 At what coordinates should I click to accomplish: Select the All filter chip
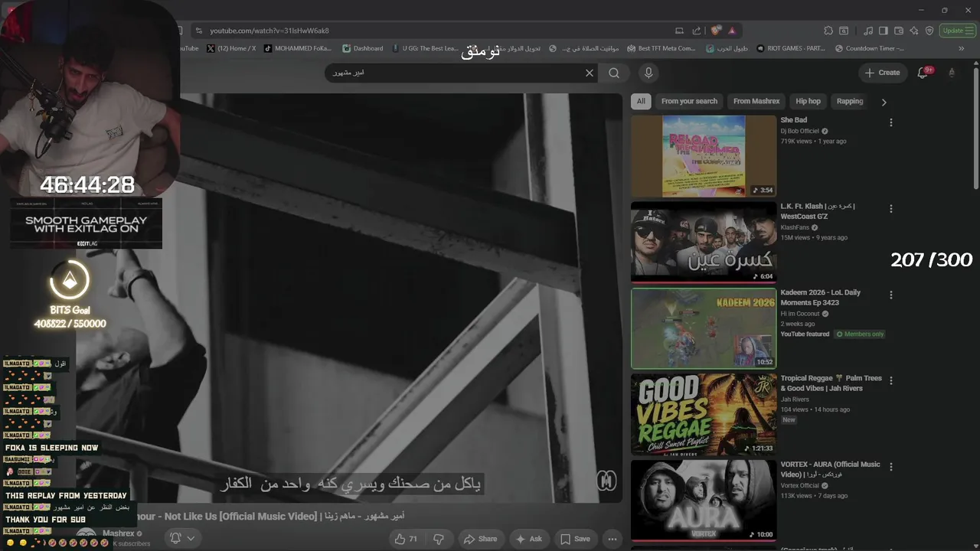641,101
